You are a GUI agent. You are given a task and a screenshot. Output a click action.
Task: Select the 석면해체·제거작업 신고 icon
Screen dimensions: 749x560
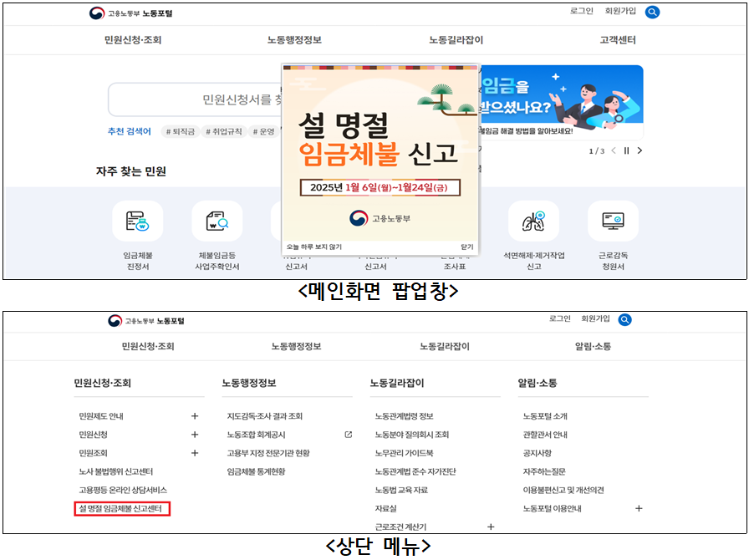click(x=533, y=221)
